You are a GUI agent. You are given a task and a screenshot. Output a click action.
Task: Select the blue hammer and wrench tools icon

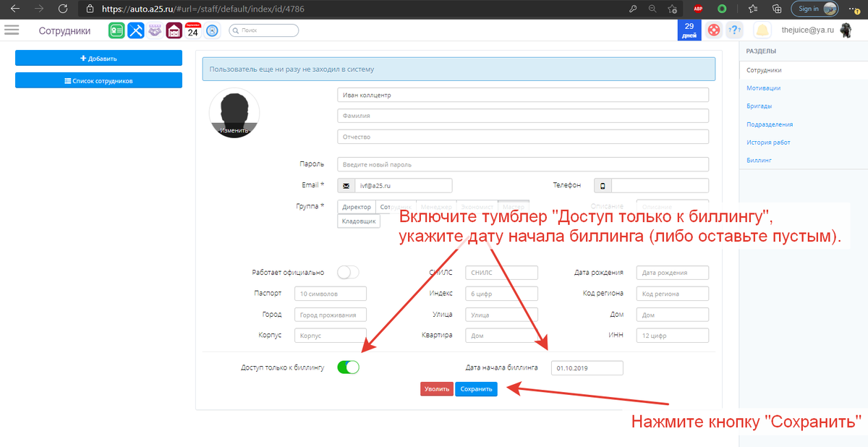135,30
